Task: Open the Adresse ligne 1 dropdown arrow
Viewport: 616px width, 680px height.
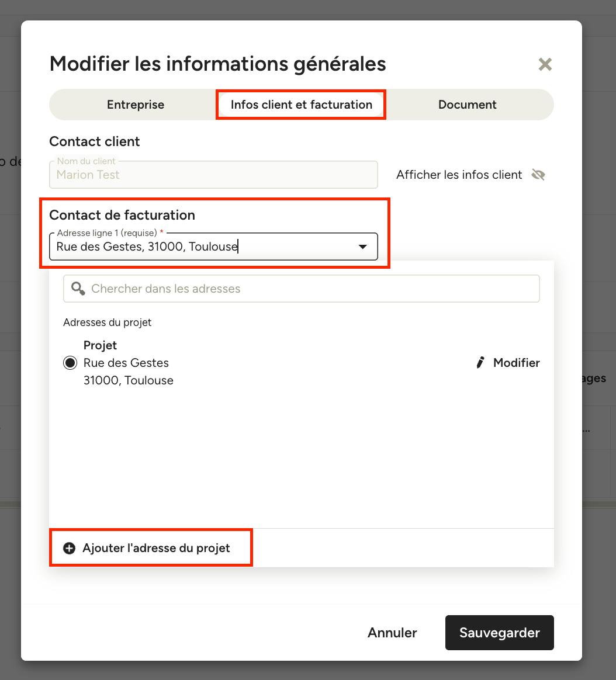Action: click(363, 247)
